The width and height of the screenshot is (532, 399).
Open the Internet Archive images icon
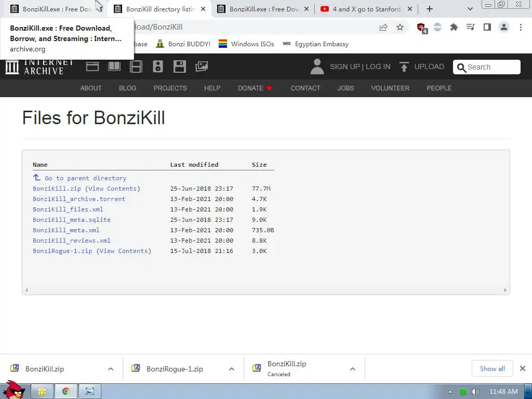pyautogui.click(x=202, y=66)
